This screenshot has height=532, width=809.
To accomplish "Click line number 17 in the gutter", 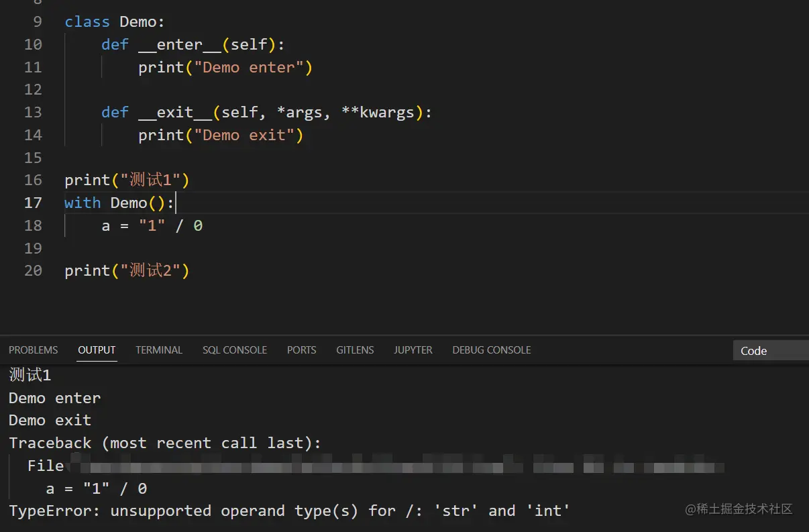I will click(33, 203).
